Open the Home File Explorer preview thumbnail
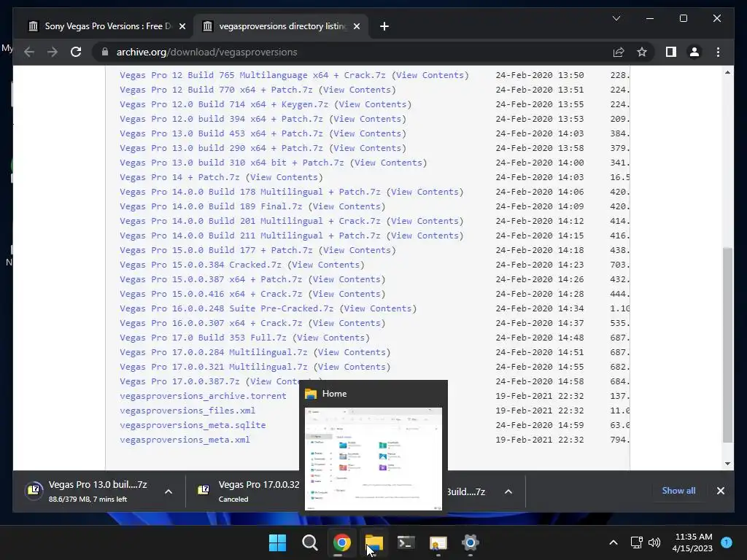 pos(373,459)
